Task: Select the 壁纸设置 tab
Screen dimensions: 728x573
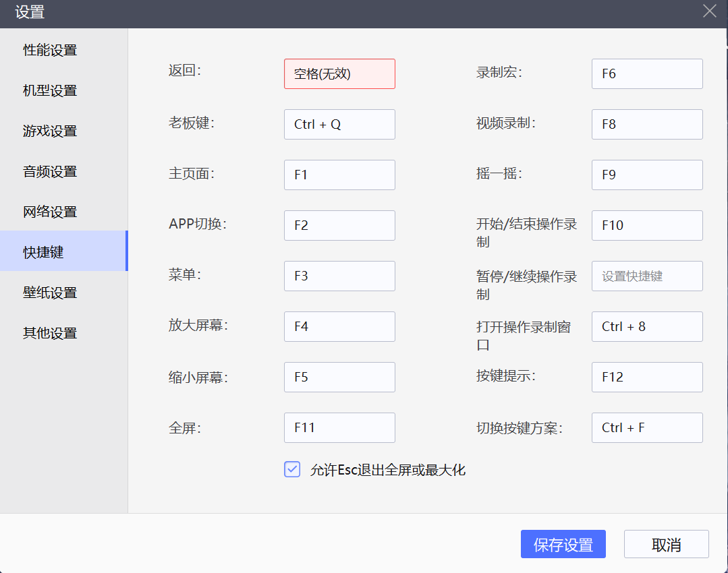Action: click(50, 293)
